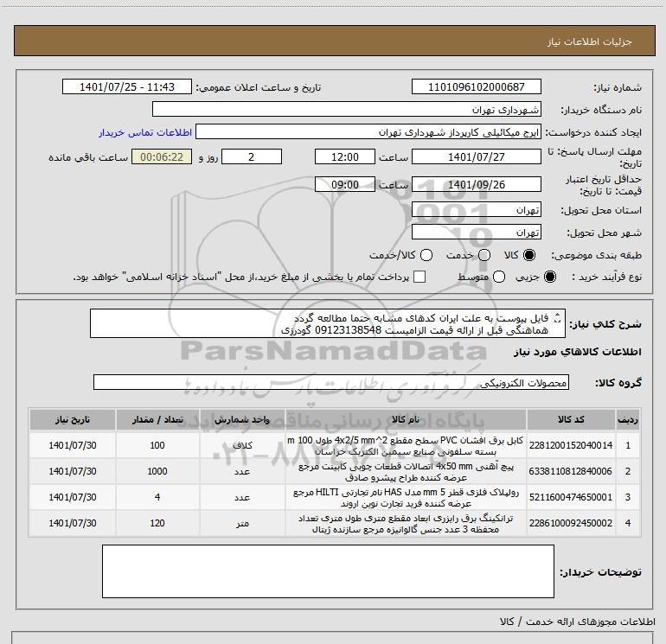Click the response deadline date 1401/07/27

[x=476, y=156]
